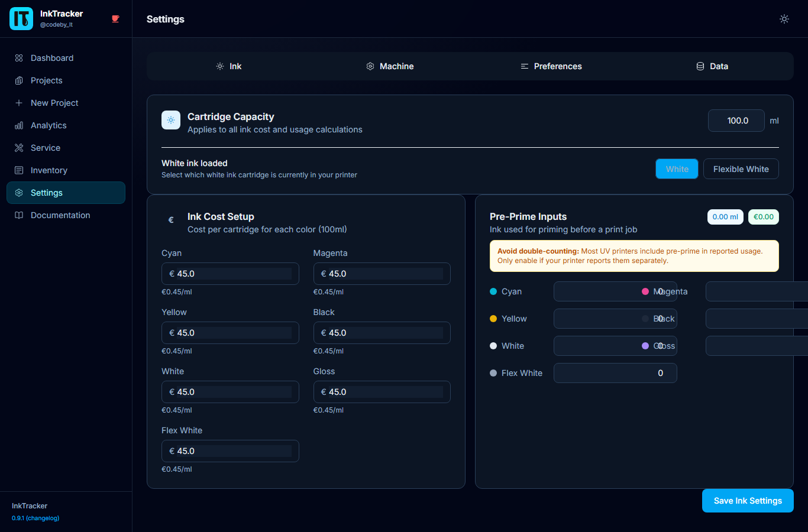Go to the Dashboard page
The width and height of the screenshot is (808, 532).
click(66, 58)
